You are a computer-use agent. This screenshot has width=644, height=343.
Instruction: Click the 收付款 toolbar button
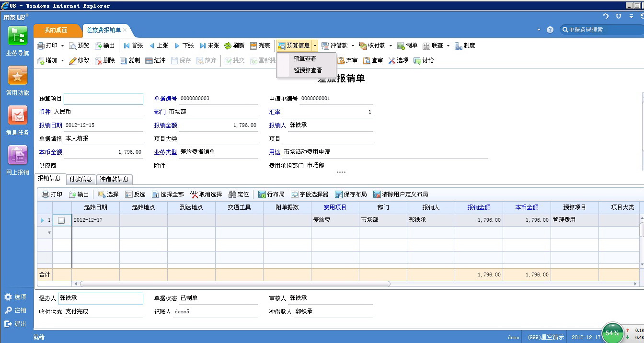pyautogui.click(x=373, y=46)
